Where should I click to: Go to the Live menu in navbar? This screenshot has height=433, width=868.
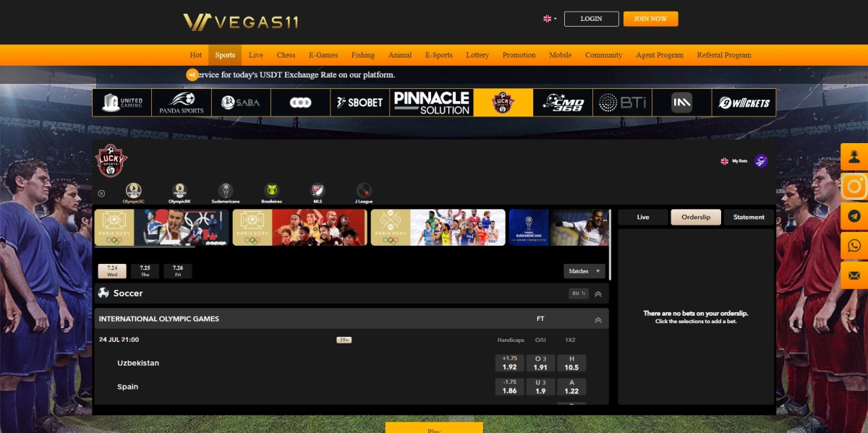256,55
